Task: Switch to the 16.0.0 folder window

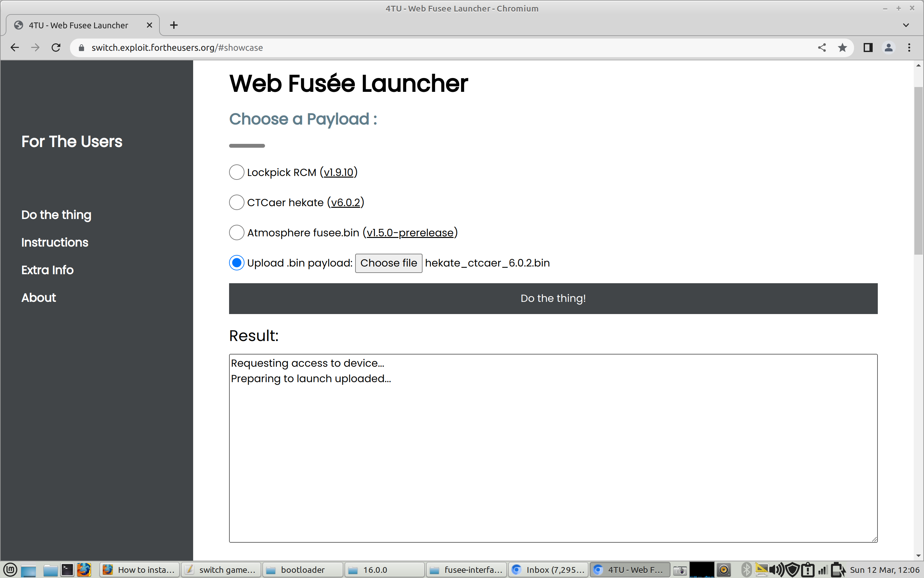Action: (384, 570)
